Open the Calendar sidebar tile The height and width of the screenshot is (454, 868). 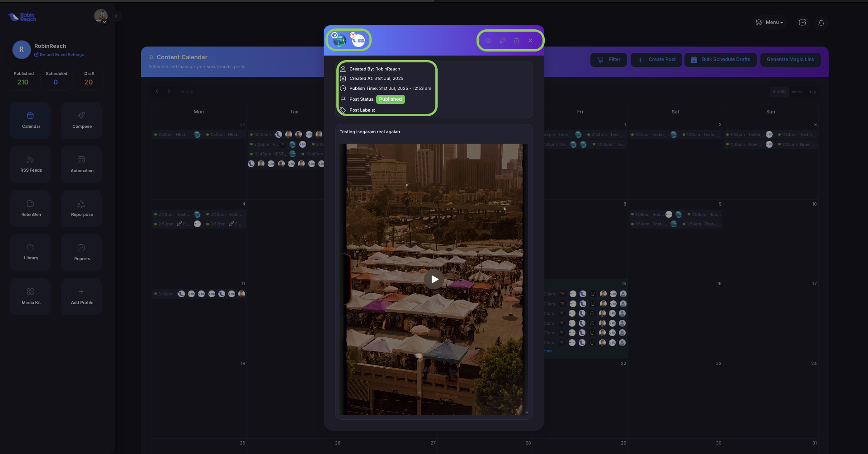[x=31, y=120]
